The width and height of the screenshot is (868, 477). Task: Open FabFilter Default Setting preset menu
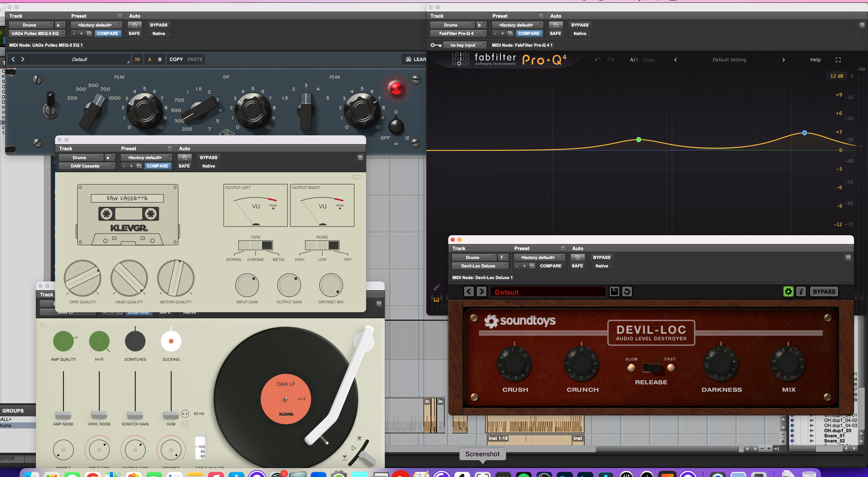[729, 60]
